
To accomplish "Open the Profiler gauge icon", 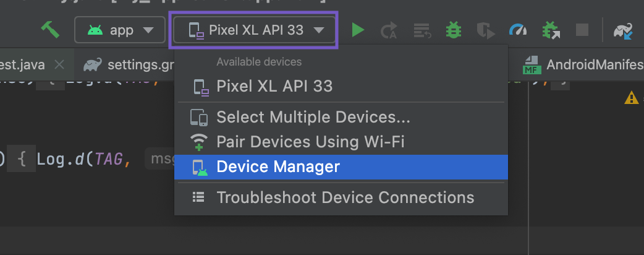I will tap(518, 30).
